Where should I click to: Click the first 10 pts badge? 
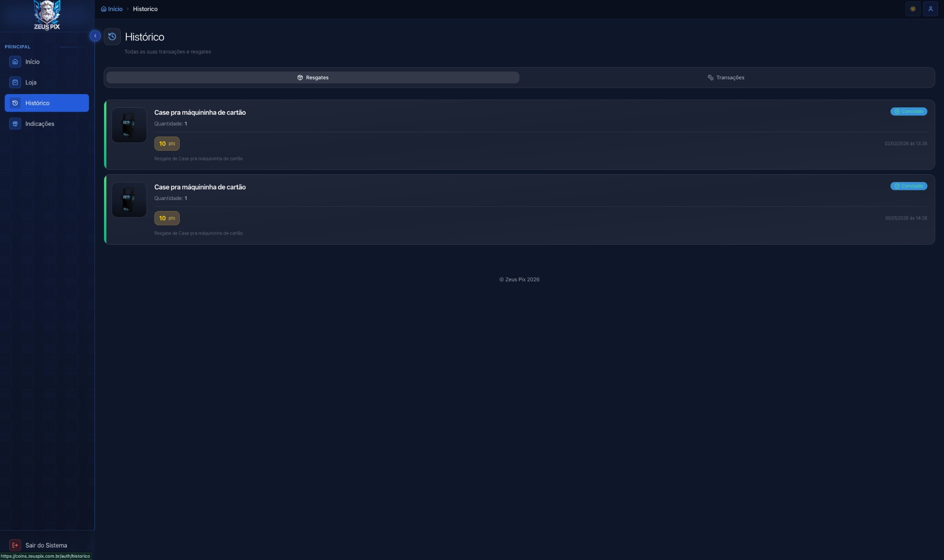pyautogui.click(x=167, y=144)
